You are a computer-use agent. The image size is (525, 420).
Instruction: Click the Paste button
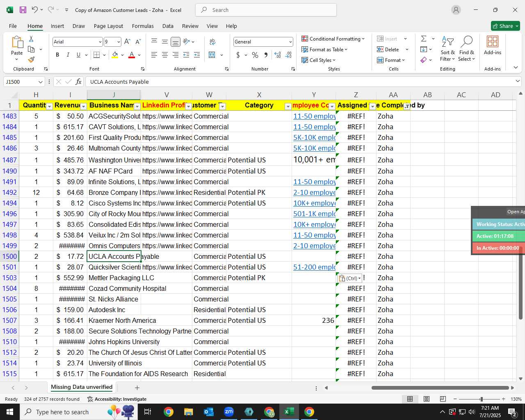17,48
